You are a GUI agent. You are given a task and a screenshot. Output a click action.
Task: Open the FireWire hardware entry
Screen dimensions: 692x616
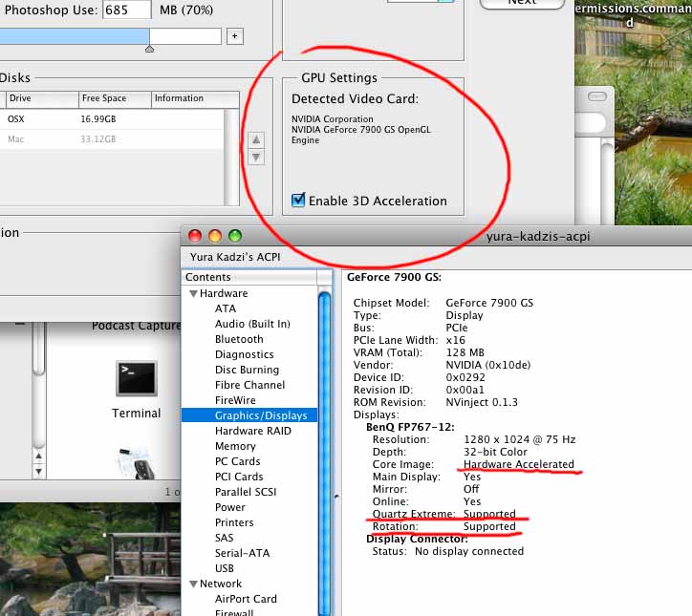235,400
